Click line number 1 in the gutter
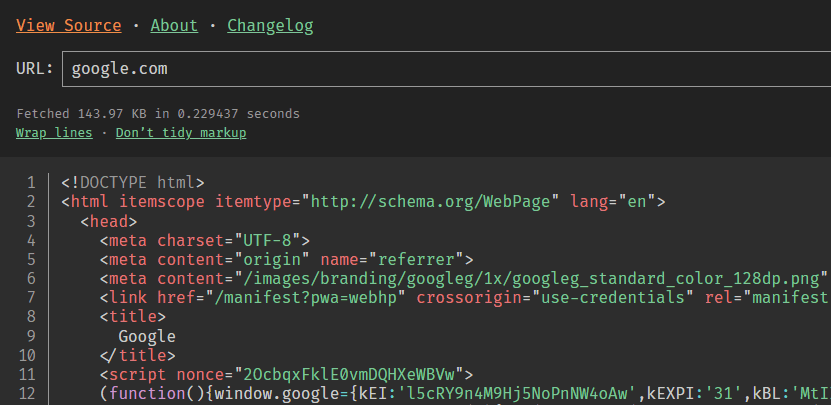The width and height of the screenshot is (831, 405). [x=31, y=183]
